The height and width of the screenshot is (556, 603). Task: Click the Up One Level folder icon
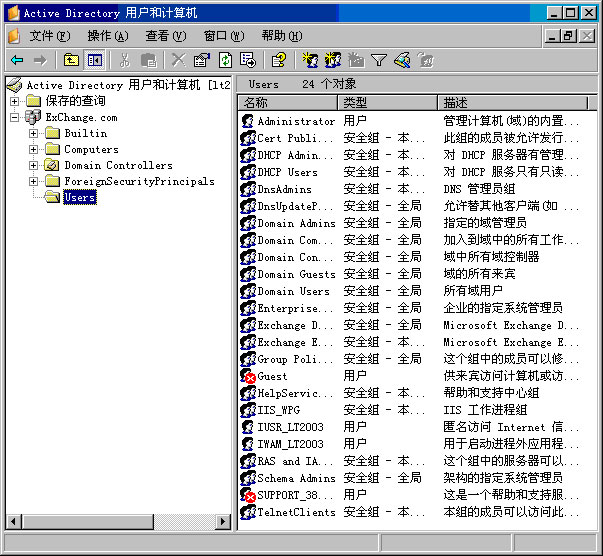72,60
